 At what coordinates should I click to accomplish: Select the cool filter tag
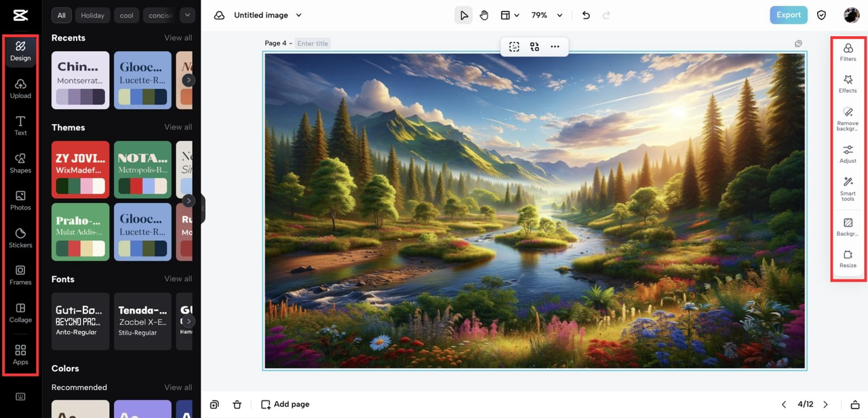click(x=127, y=15)
